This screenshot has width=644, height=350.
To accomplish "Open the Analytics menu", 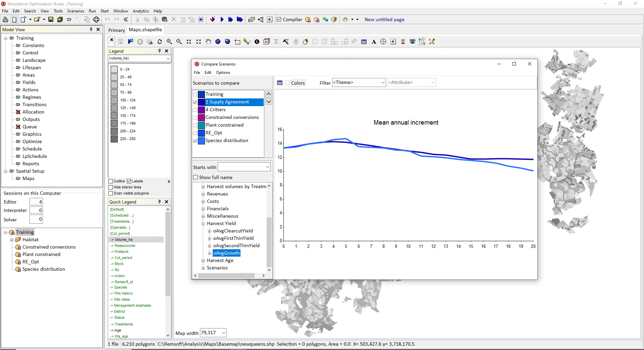I will (x=141, y=11).
